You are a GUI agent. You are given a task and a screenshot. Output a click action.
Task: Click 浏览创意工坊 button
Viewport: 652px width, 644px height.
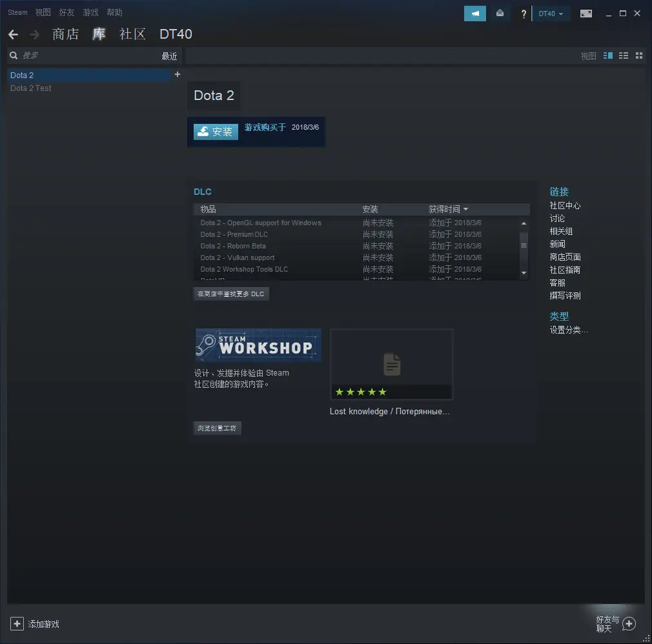pyautogui.click(x=218, y=428)
